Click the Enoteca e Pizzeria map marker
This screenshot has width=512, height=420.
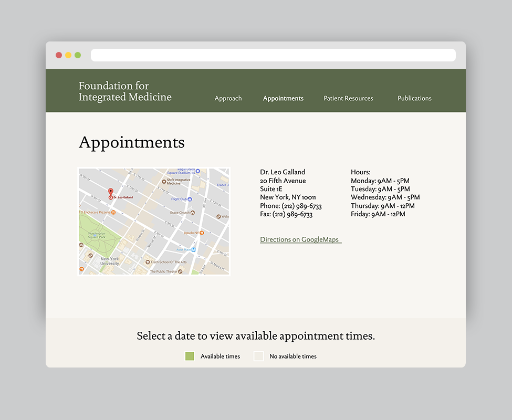(113, 212)
